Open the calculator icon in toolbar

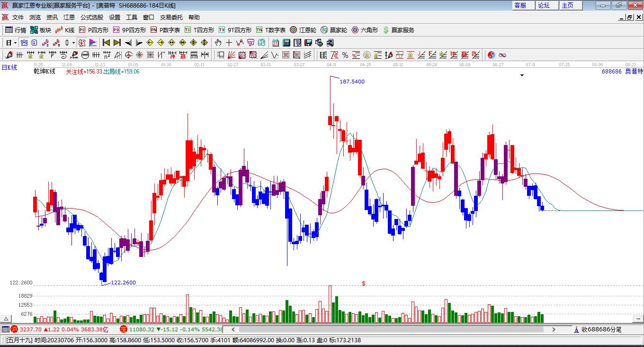(x=286, y=43)
